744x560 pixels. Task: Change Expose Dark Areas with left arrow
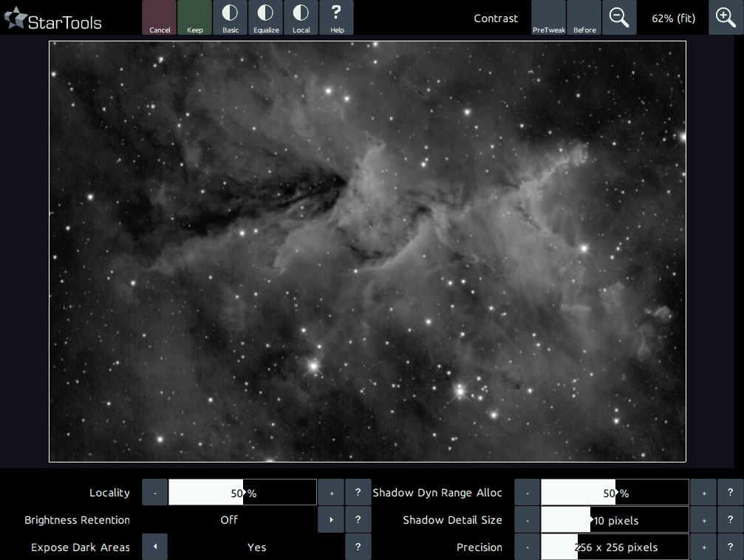coord(155,547)
